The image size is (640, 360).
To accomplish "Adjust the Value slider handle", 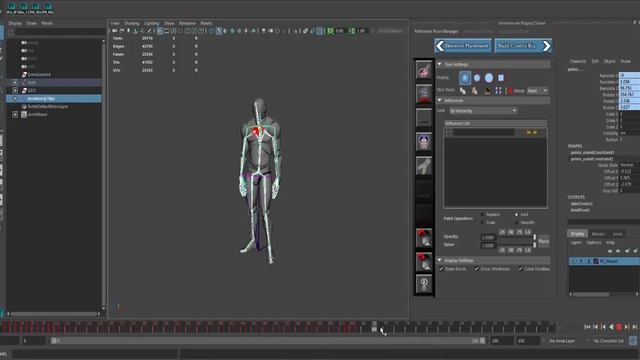I will click(535, 245).
